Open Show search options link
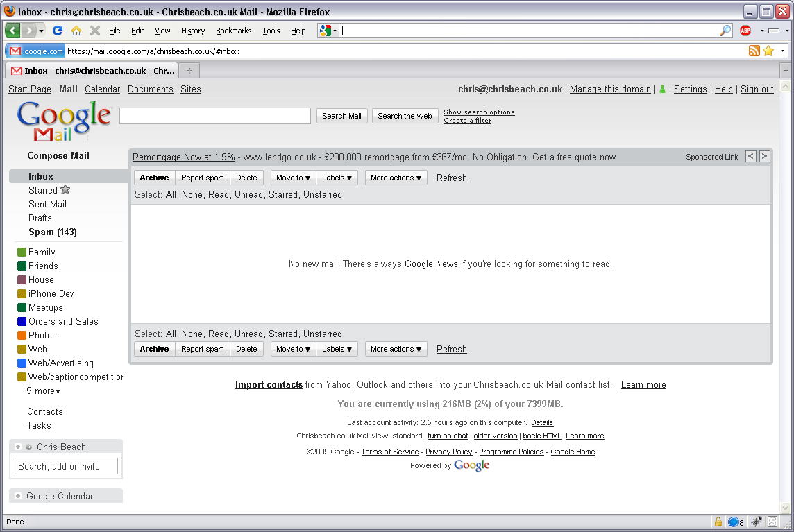 (x=479, y=112)
